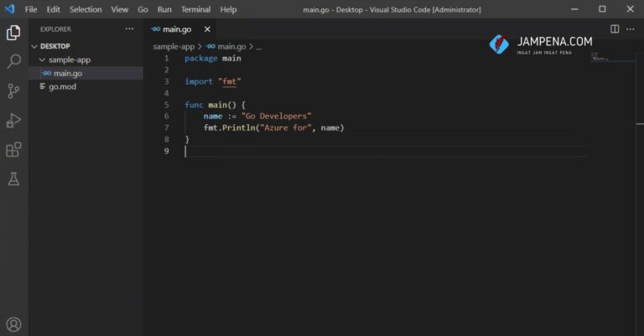
Task: Open the Run and Debug view
Action: pos(13,121)
